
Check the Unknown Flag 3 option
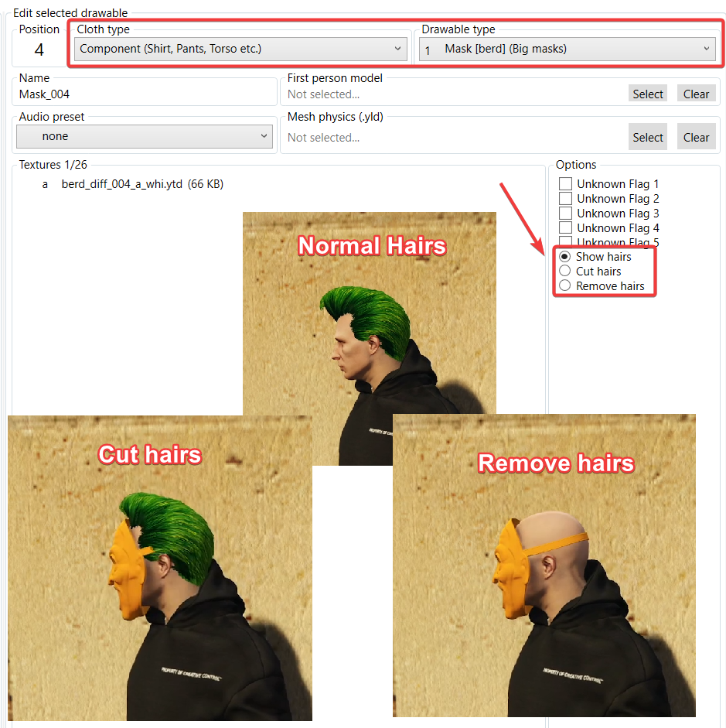(x=566, y=214)
